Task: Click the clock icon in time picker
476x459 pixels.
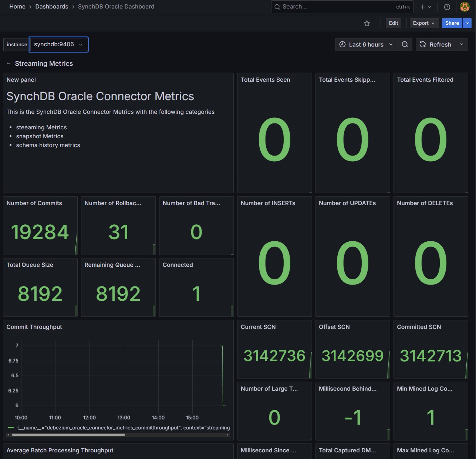Action: coord(342,44)
